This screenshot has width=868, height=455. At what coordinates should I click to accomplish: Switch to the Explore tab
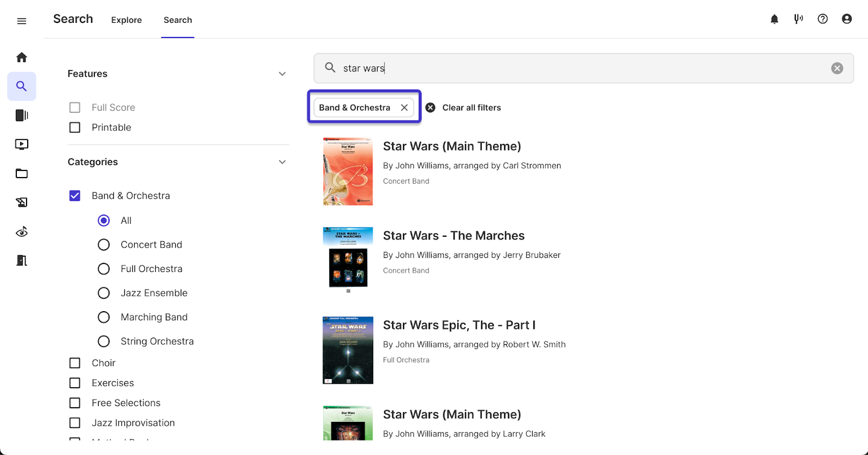(x=126, y=20)
